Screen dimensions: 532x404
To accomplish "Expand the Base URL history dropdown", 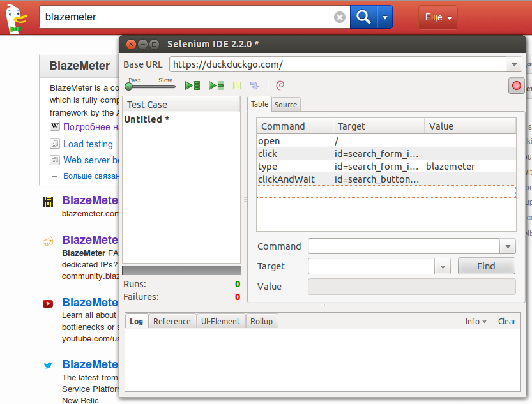I will click(514, 64).
